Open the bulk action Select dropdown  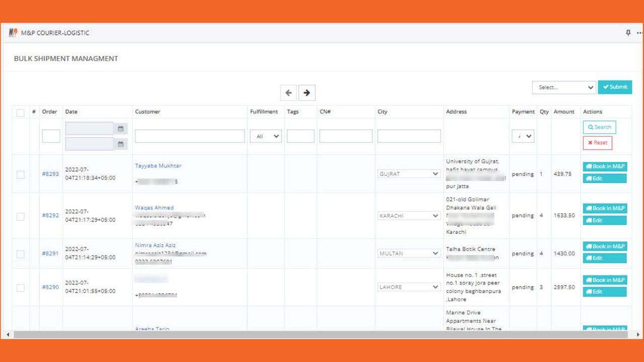click(x=564, y=87)
